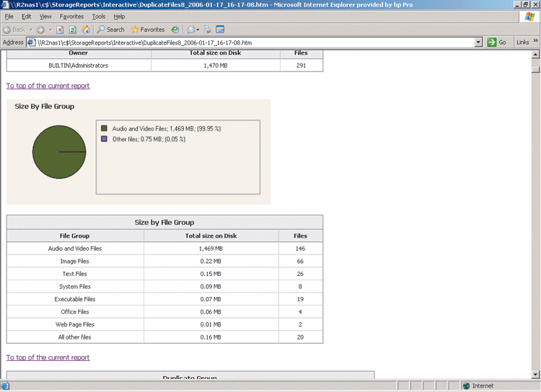Click the 'Image Files' row label
This screenshot has height=392, width=541.
point(74,262)
